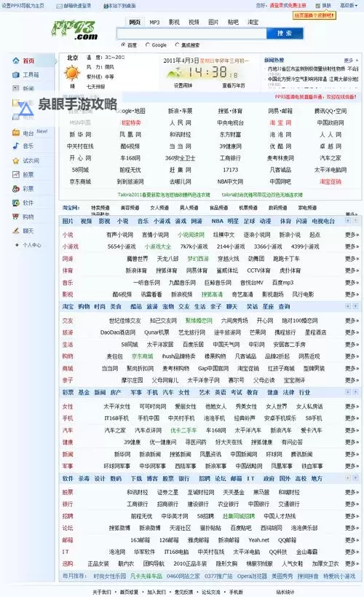Select 百度 search engine radio
This screenshot has width=364, height=597.
pyautogui.click(x=123, y=44)
